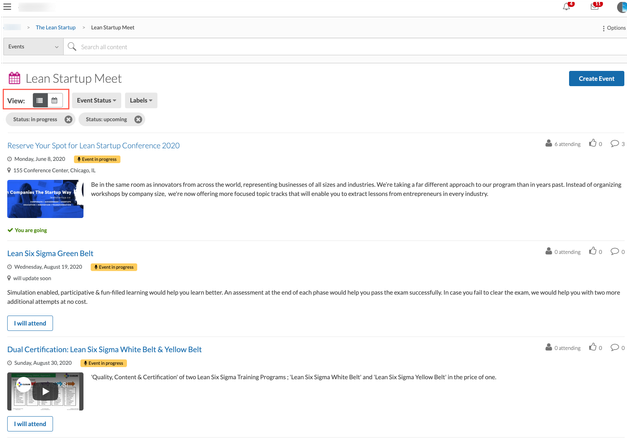
Task: Open the hamburger navigation menu
Action: pos(7,7)
